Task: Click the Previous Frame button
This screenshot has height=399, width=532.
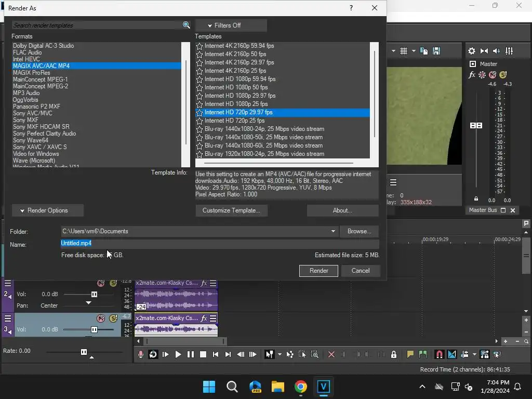Action: (x=241, y=354)
